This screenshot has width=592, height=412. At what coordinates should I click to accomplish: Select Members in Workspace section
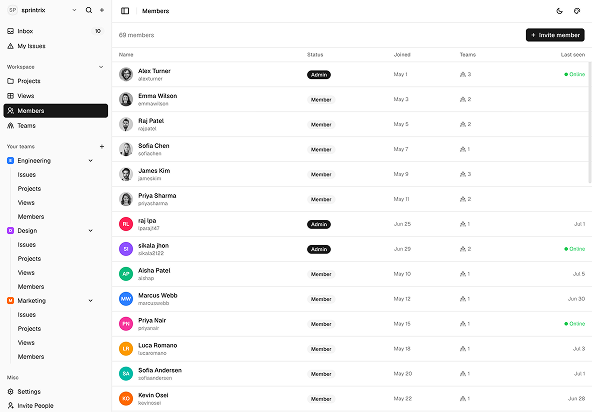coord(56,111)
